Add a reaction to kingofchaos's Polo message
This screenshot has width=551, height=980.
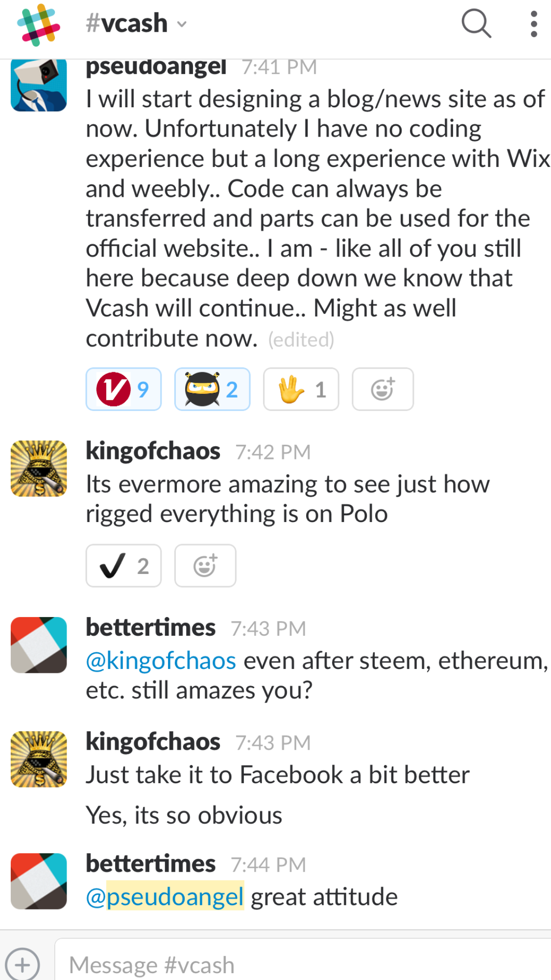pyautogui.click(x=205, y=565)
